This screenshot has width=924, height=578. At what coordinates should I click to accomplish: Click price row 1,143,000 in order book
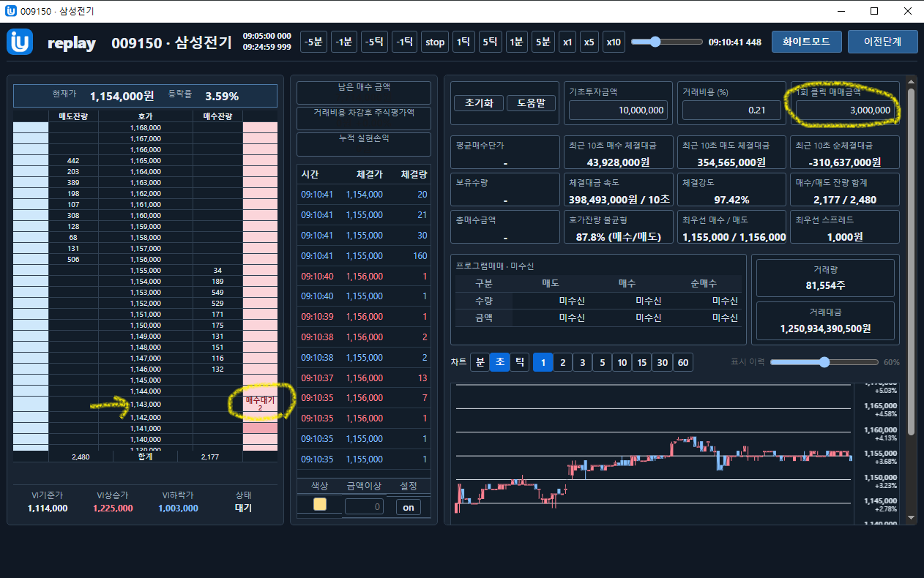(x=145, y=404)
